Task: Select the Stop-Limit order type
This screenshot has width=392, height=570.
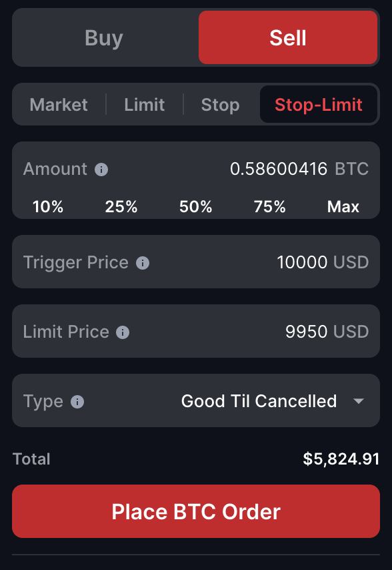Action: (319, 105)
